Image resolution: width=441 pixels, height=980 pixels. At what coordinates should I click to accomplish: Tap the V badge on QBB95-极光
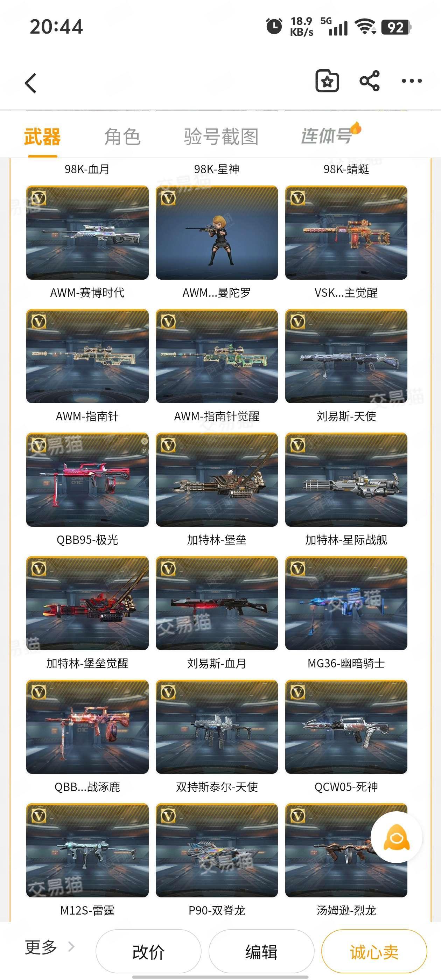coord(38,445)
